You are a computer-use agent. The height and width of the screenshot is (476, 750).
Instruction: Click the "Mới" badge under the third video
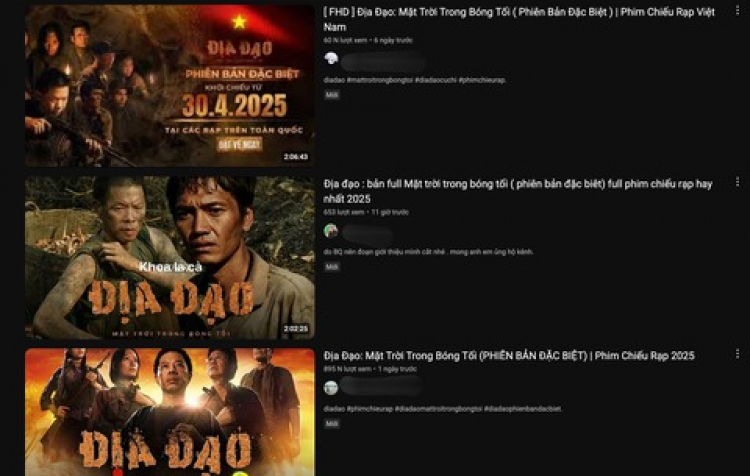[331, 423]
